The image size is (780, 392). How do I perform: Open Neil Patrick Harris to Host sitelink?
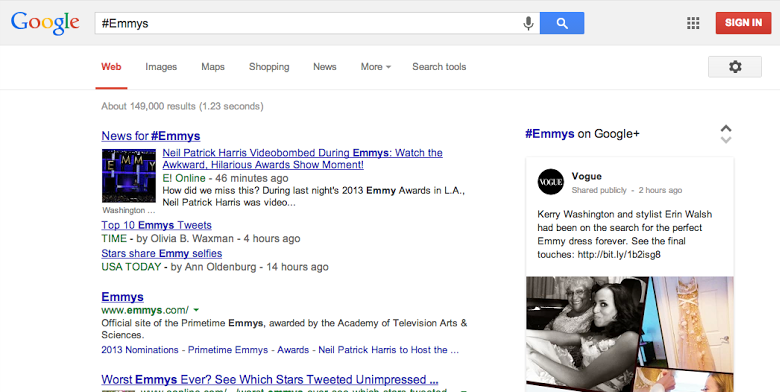389,350
